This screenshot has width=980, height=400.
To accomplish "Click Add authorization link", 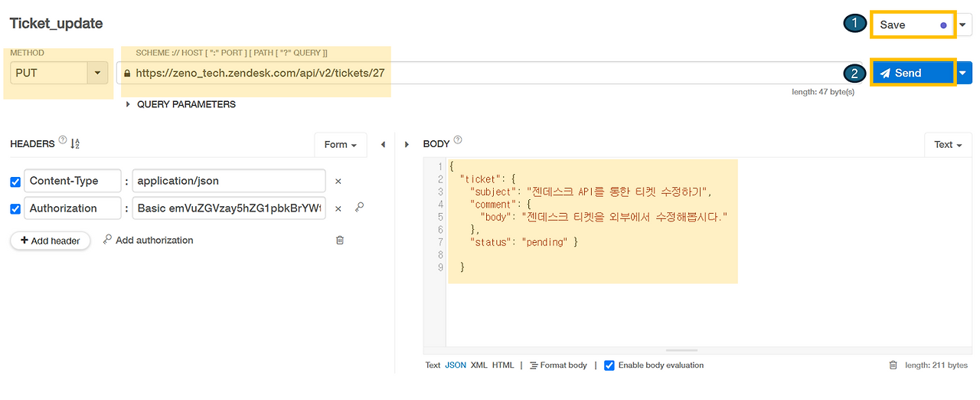I will tap(148, 240).
